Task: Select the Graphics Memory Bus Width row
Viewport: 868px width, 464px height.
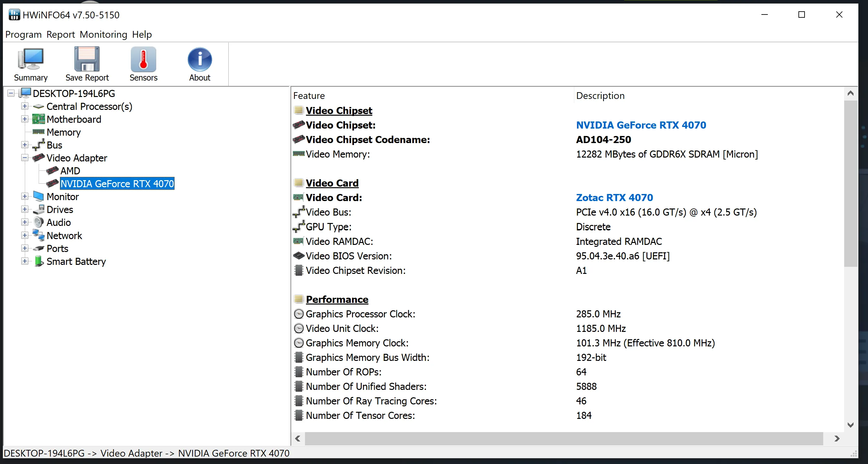Action: (568, 357)
